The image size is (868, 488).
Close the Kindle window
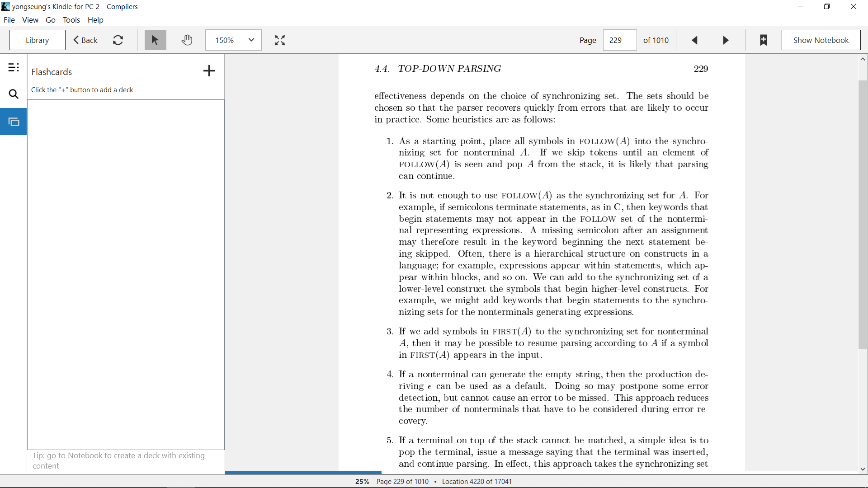click(x=854, y=6)
